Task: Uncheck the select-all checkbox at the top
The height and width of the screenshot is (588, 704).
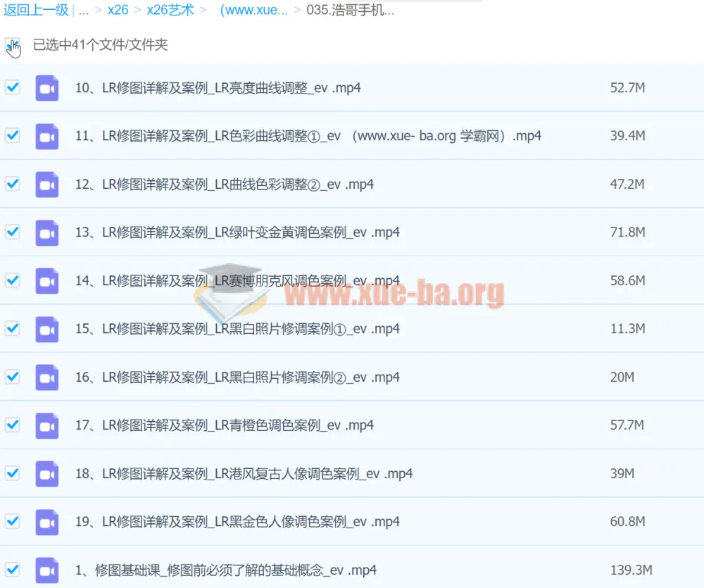Action: pyautogui.click(x=12, y=44)
